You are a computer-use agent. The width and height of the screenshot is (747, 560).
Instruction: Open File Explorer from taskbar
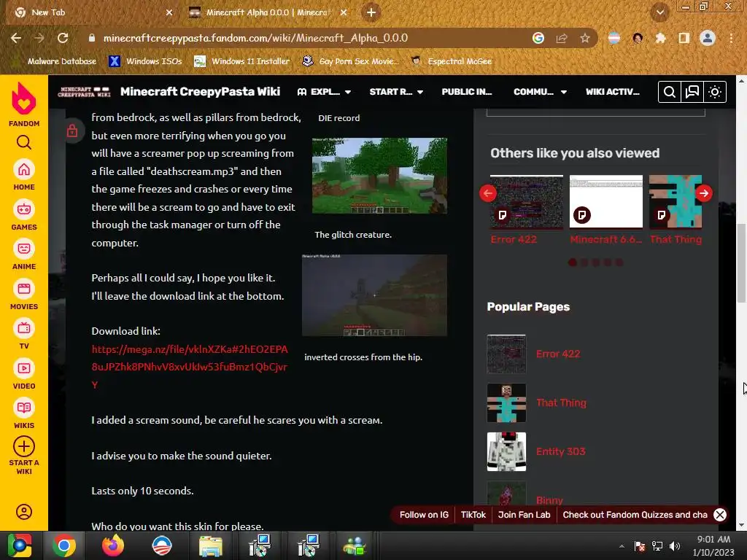210,545
